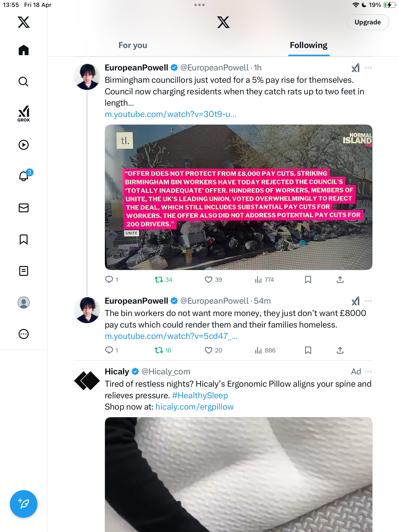View the 774 analytics on first post
This screenshot has width=399, height=532.
coord(265,280)
